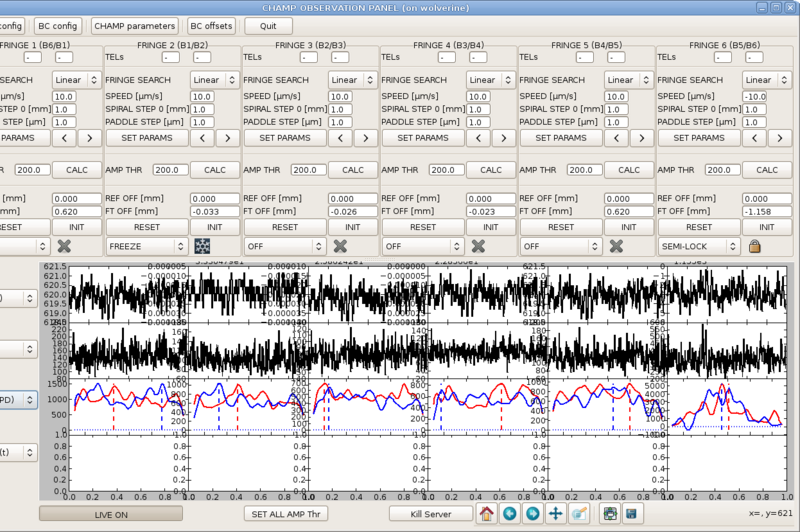Viewport: 800px width, 532px height.
Task: Go back to previous plot view
Action: [509, 514]
